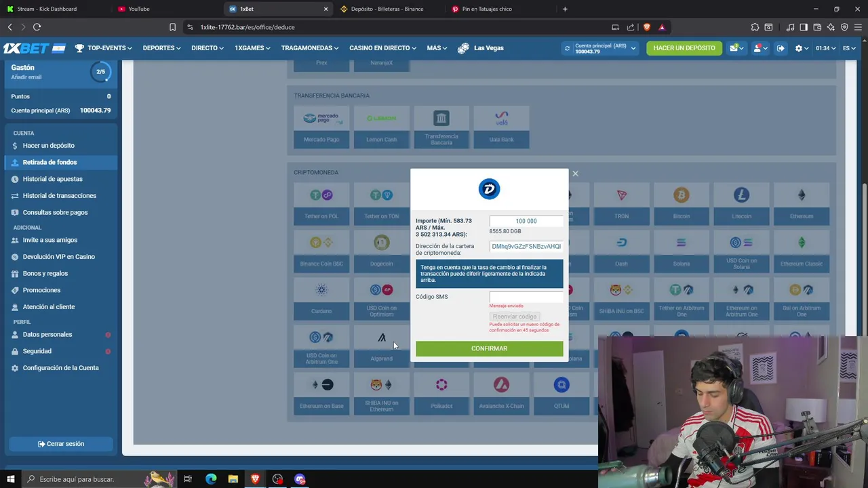Expand the TRAGAMONEDAS menu
Viewport: 868px width, 488px height.
pos(311,48)
